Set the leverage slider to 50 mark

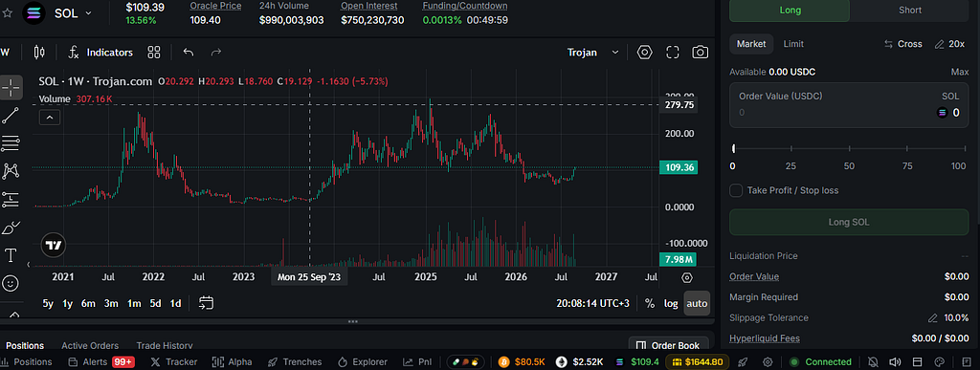click(x=849, y=148)
